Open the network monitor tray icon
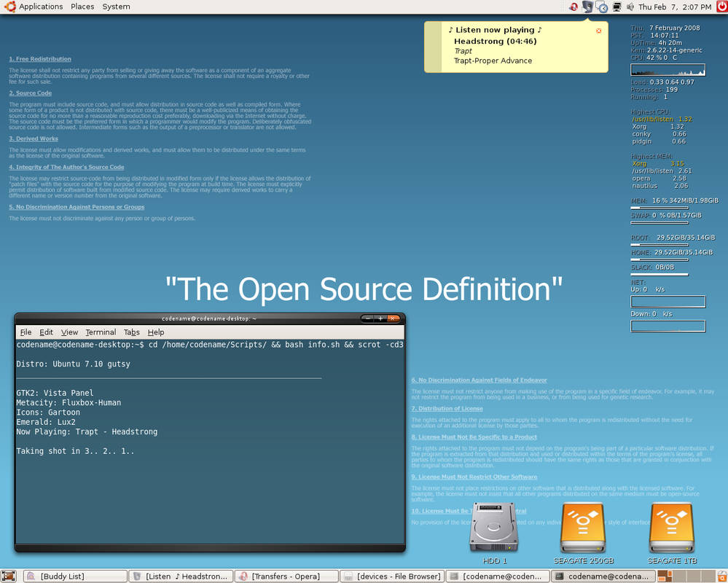 pos(617,7)
